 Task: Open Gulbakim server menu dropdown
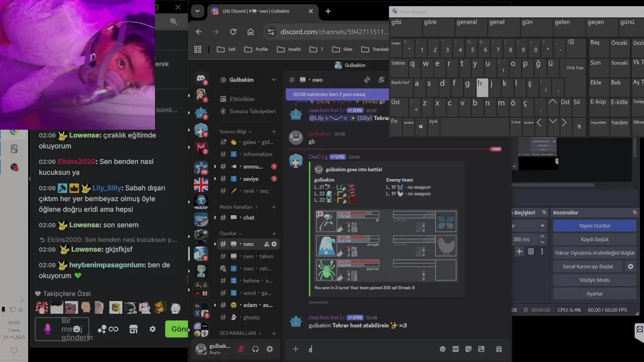[274, 79]
